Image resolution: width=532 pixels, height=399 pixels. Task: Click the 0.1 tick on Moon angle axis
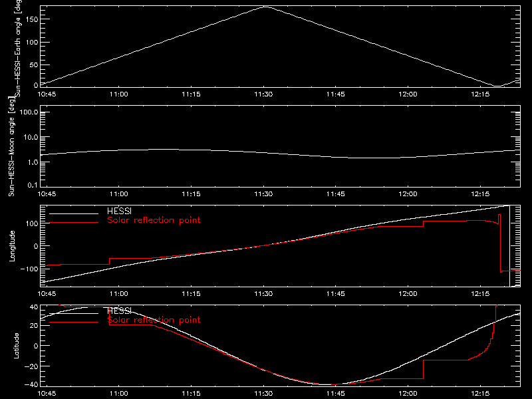[x=32, y=185]
